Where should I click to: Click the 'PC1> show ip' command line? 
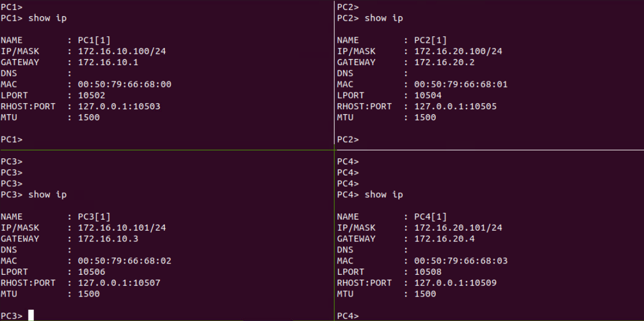coord(33,18)
